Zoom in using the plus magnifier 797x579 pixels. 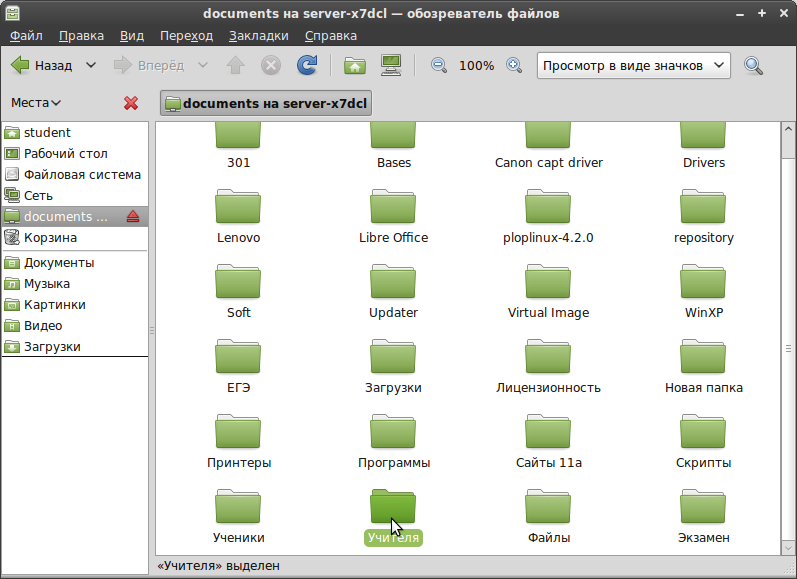click(514, 66)
